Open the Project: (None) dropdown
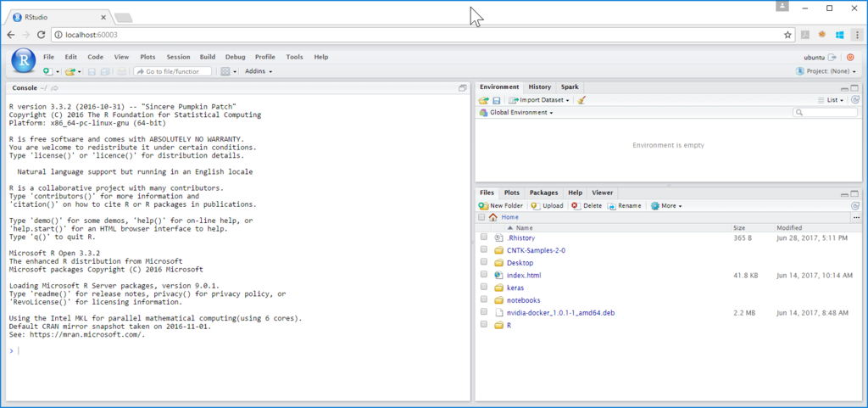The image size is (868, 408). coord(826,71)
